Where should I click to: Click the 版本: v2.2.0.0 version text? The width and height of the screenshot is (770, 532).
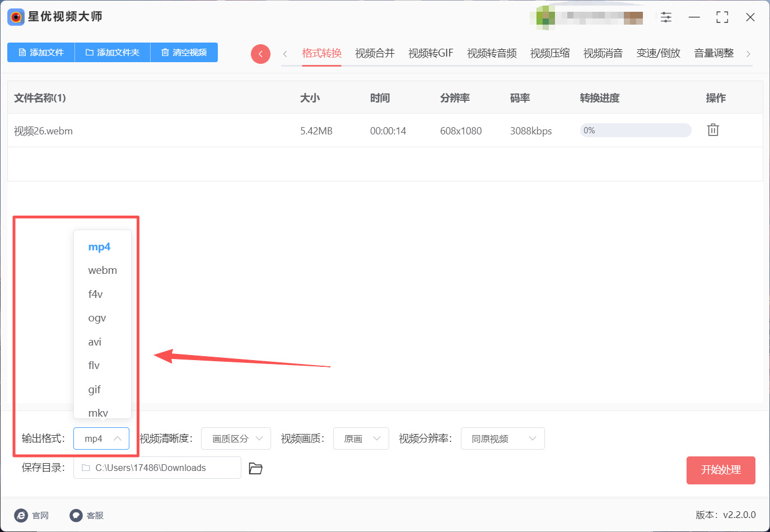click(726, 515)
